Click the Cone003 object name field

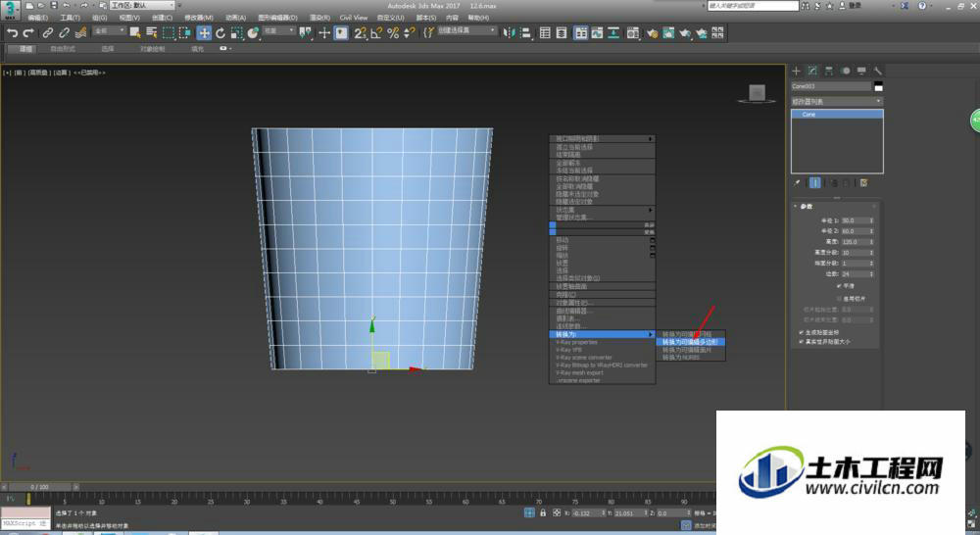click(831, 86)
